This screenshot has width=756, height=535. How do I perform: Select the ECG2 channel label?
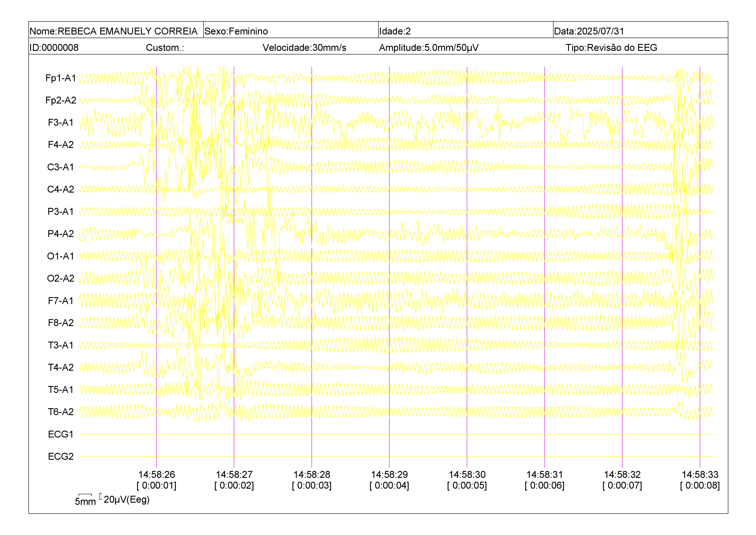(x=61, y=456)
